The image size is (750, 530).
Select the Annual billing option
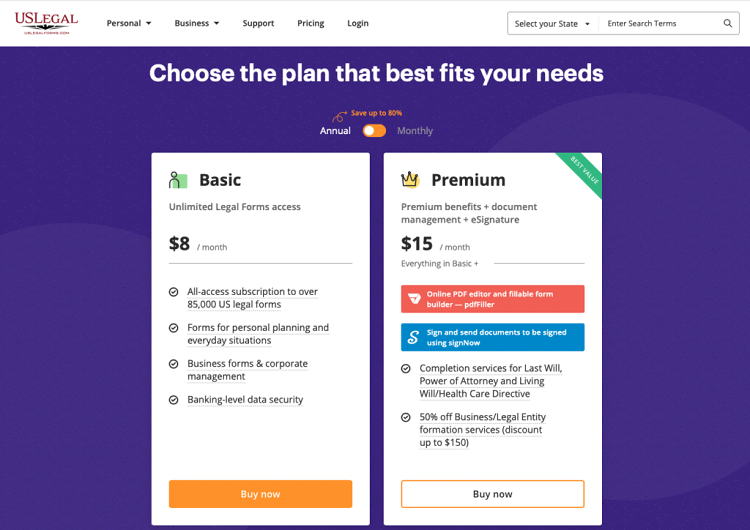[335, 131]
